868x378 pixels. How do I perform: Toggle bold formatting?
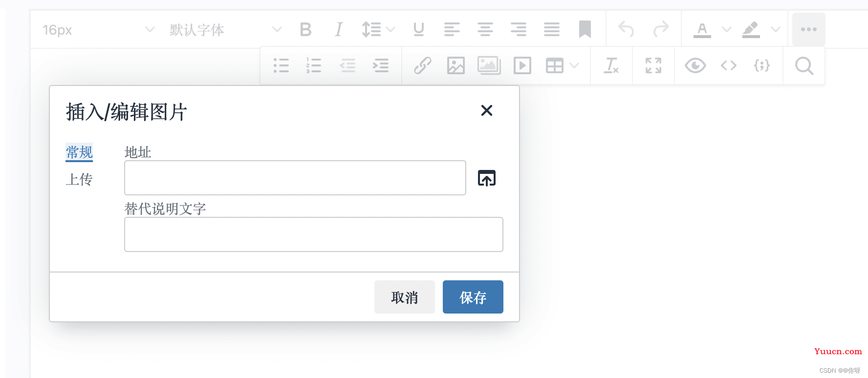tap(305, 30)
